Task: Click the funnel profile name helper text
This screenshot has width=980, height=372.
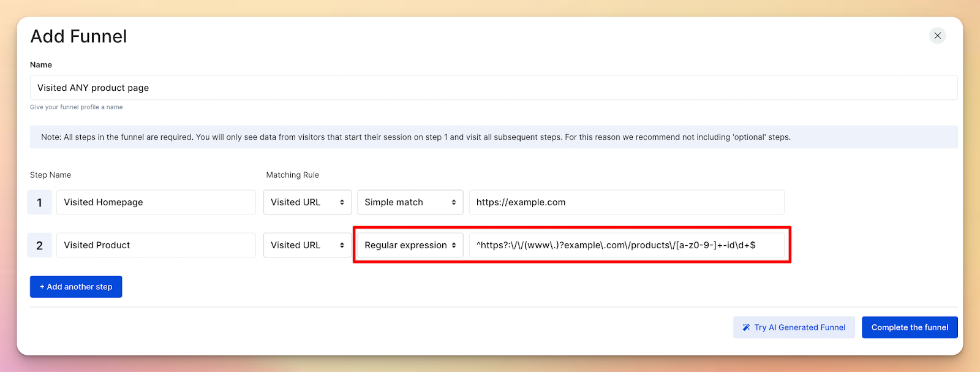Action: [76, 107]
